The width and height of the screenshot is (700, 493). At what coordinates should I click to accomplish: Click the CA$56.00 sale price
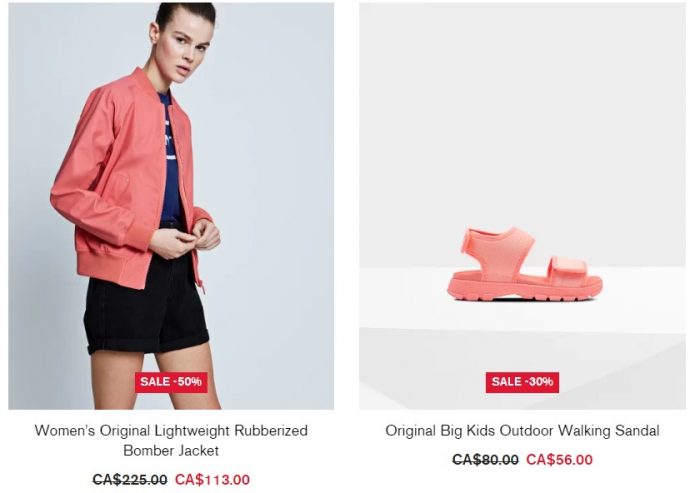click(559, 460)
